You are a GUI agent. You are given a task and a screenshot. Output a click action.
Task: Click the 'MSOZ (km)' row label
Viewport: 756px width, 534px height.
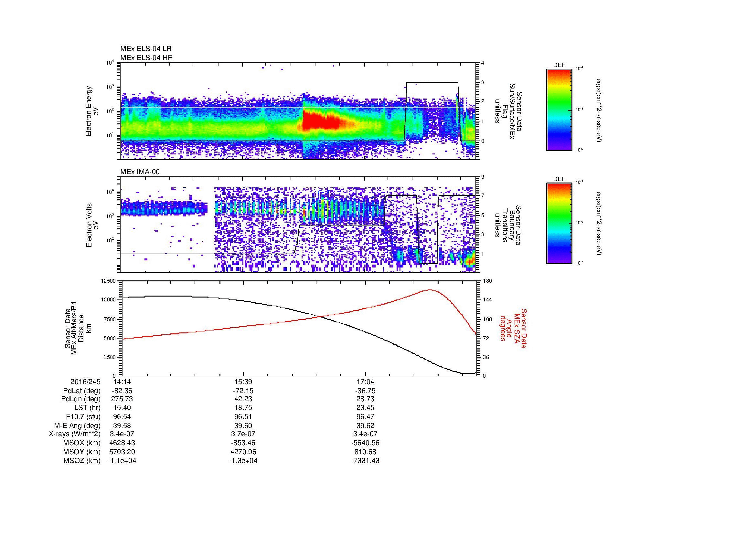[x=82, y=461]
